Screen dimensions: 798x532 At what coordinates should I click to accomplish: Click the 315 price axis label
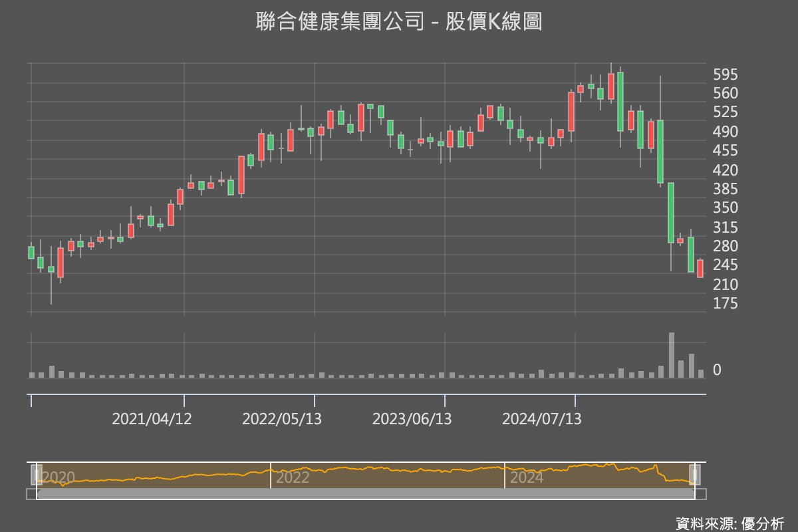pos(726,227)
